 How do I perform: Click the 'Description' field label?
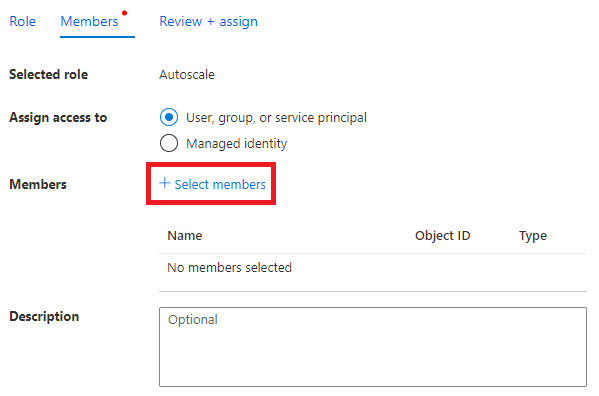44,317
